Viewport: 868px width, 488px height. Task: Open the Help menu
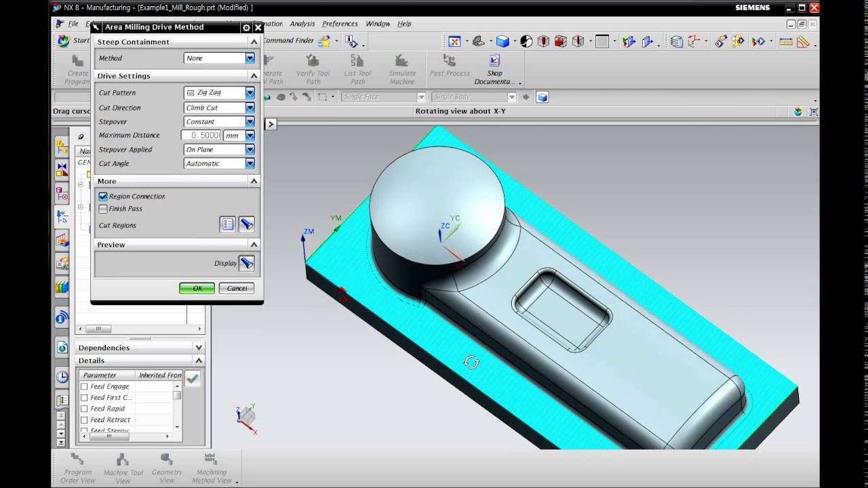(x=404, y=24)
